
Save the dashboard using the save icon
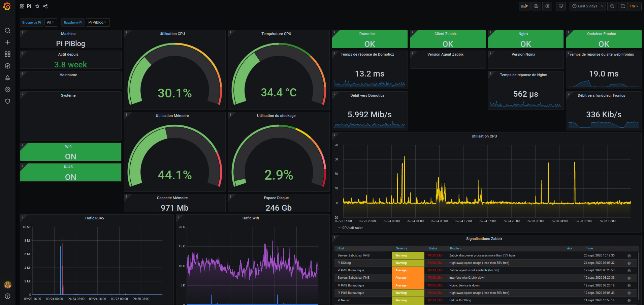coord(536,6)
